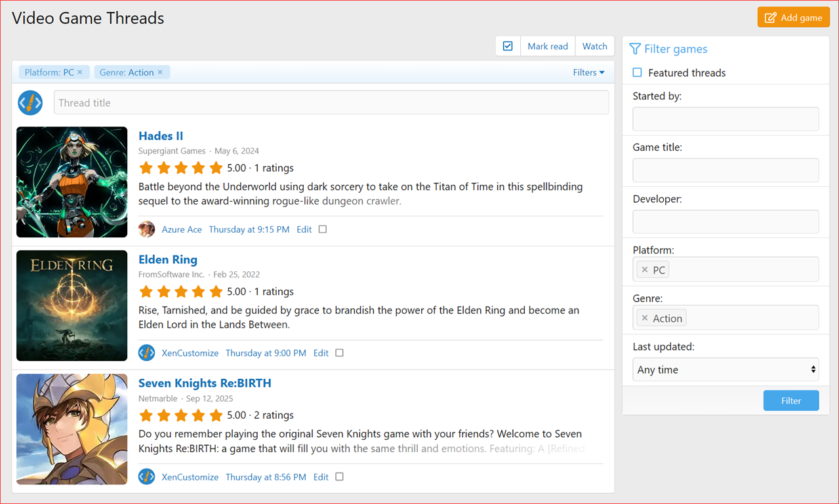Click the Started by input field

click(726, 119)
